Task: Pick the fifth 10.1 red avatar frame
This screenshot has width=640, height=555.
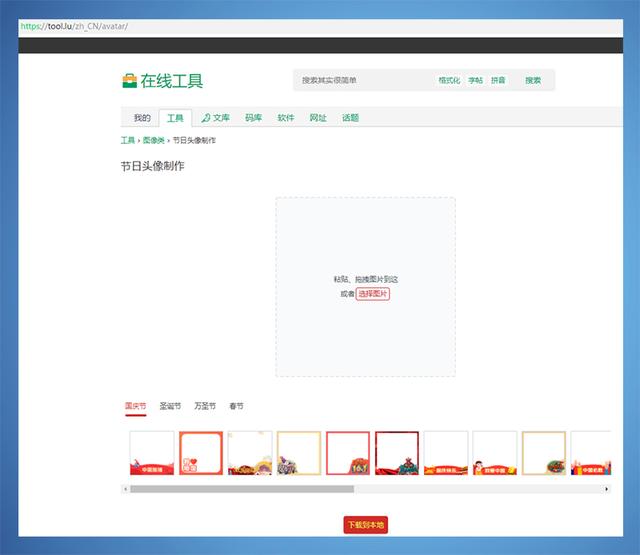Action: 348,453
